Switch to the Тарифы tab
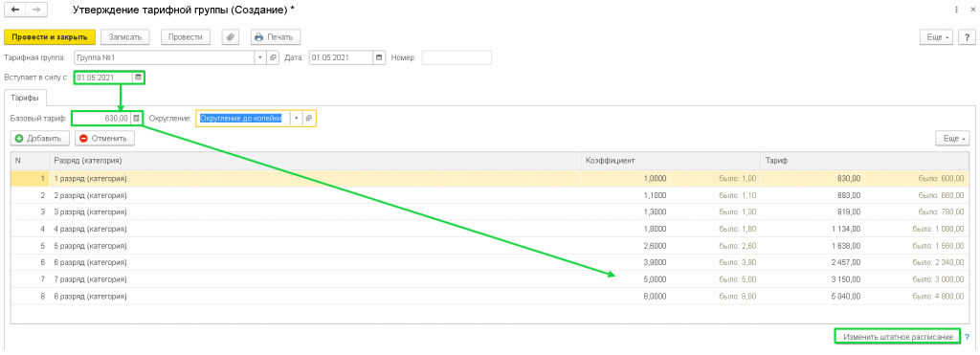The height and width of the screenshot is (355, 980). tap(26, 99)
